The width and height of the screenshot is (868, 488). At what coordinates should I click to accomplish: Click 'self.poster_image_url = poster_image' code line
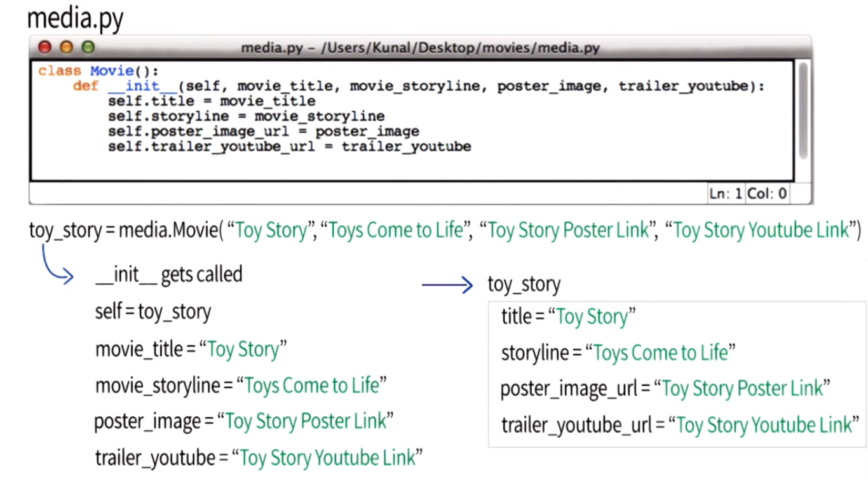coord(263,132)
